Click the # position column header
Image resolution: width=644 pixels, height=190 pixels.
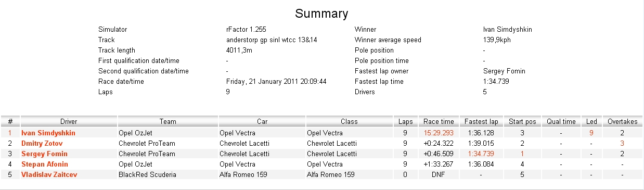[x=10, y=121]
